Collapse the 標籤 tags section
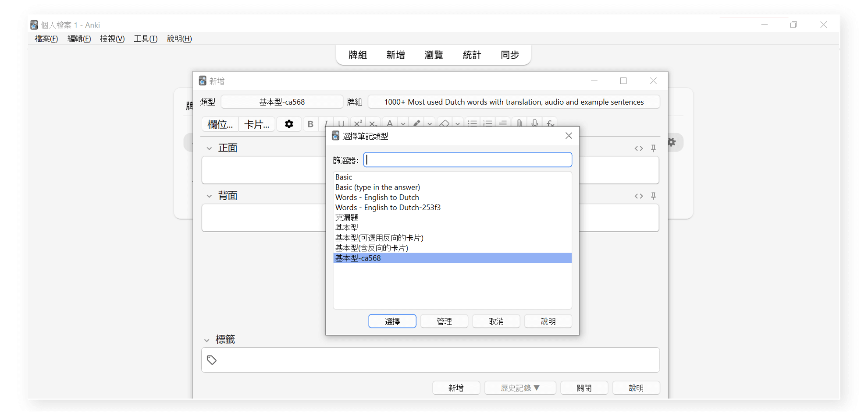 pyautogui.click(x=207, y=340)
